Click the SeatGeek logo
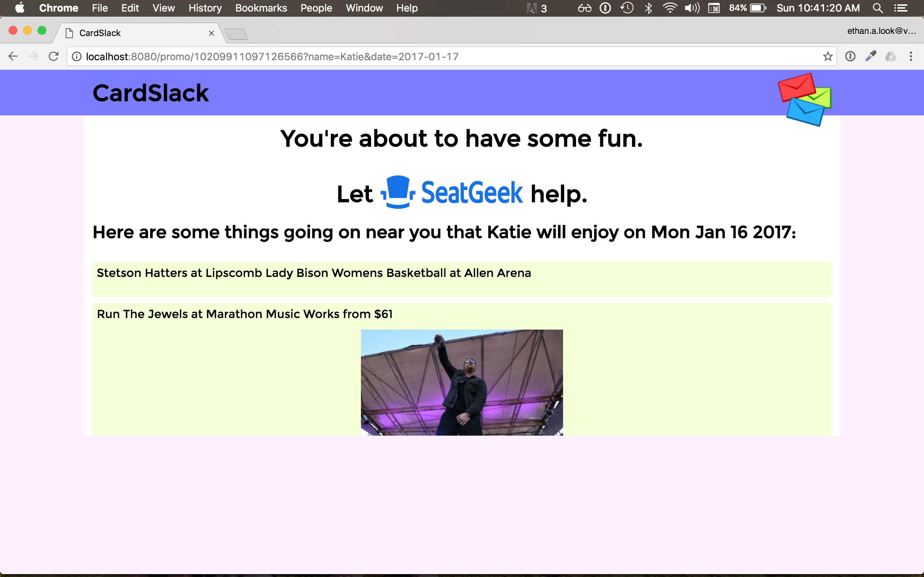924x577 pixels. coord(452,192)
